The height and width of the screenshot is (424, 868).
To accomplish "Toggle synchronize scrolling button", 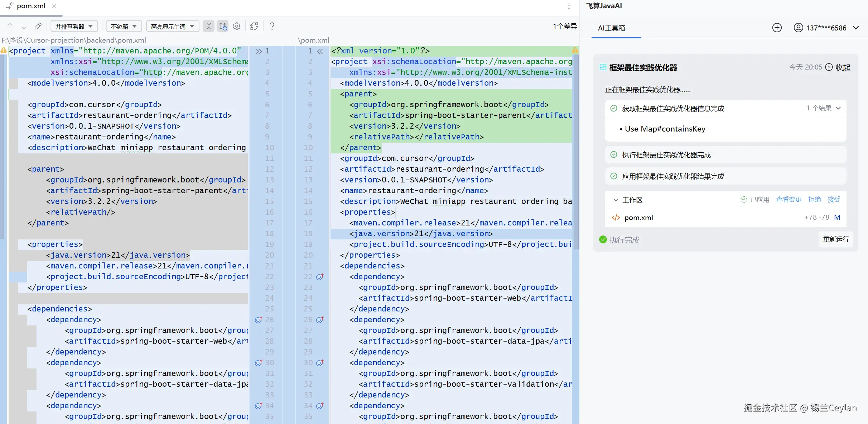I will [x=223, y=26].
